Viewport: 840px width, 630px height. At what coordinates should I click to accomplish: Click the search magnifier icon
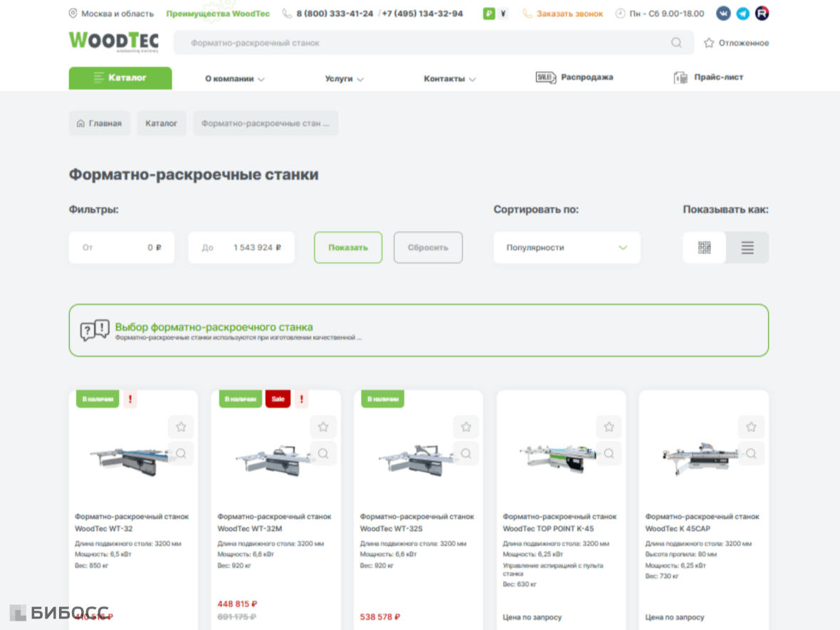click(x=676, y=42)
